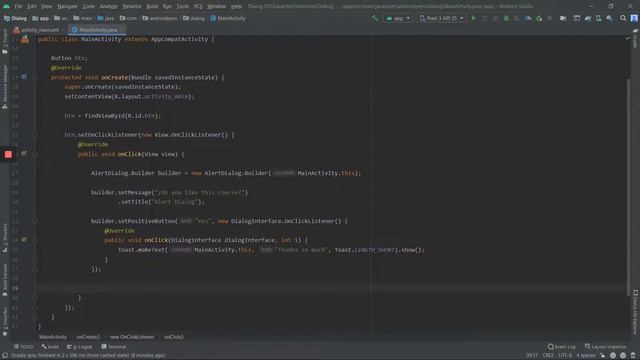The height and width of the screenshot is (360, 640).
Task: Start debugging with the green bug icon
Action: (506, 18)
